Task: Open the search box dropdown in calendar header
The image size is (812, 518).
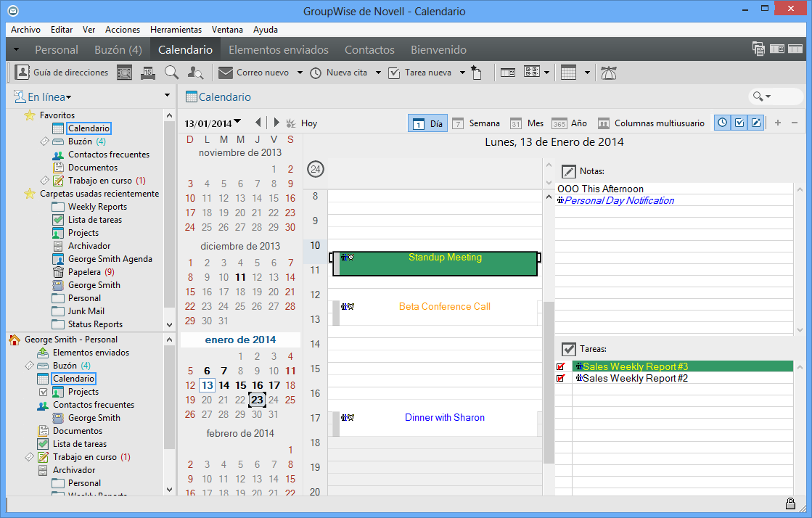Action: click(x=768, y=96)
